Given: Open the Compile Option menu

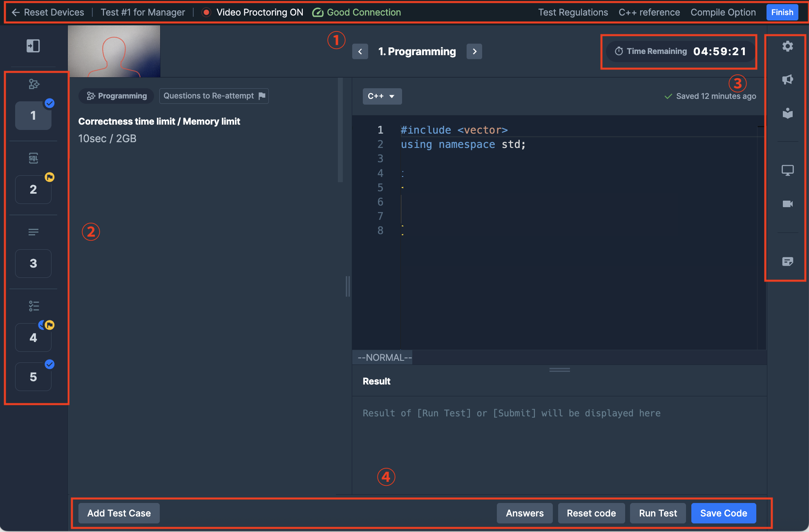Looking at the screenshot, I should pos(723,13).
